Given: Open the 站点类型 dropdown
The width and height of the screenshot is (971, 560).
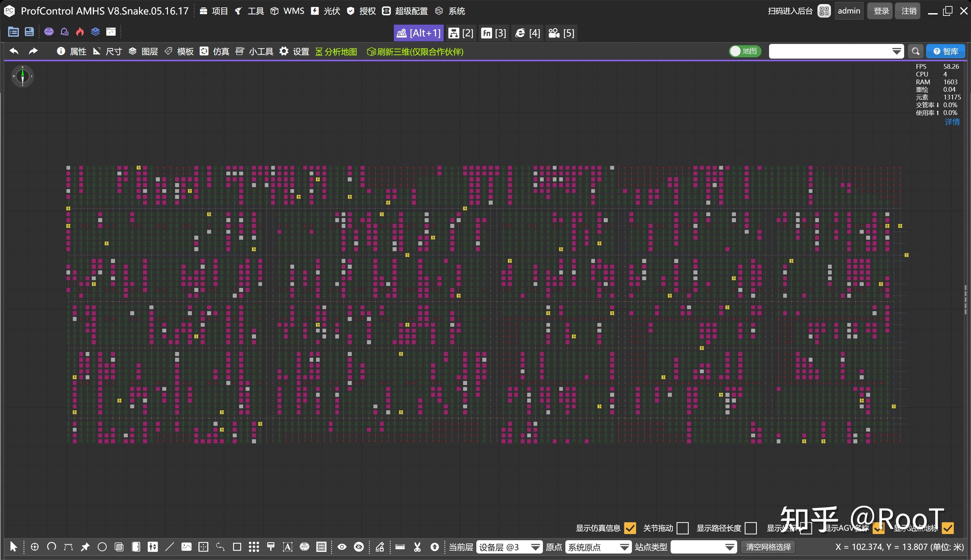Looking at the screenshot, I should click(x=703, y=547).
